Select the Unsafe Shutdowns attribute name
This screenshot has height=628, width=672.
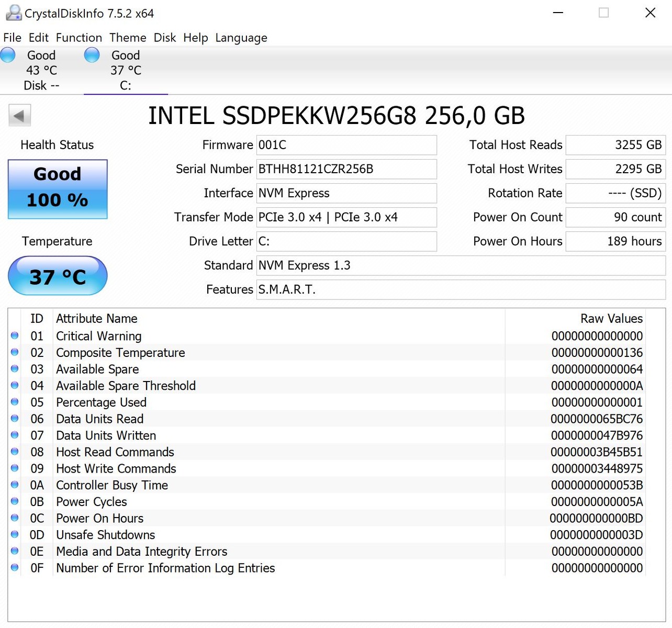pos(105,535)
